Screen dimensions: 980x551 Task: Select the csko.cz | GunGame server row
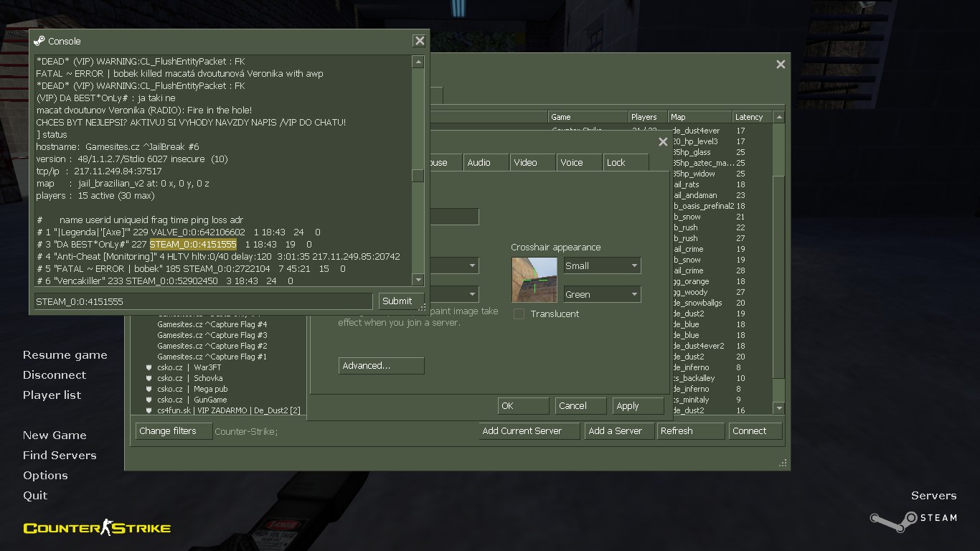coord(192,400)
